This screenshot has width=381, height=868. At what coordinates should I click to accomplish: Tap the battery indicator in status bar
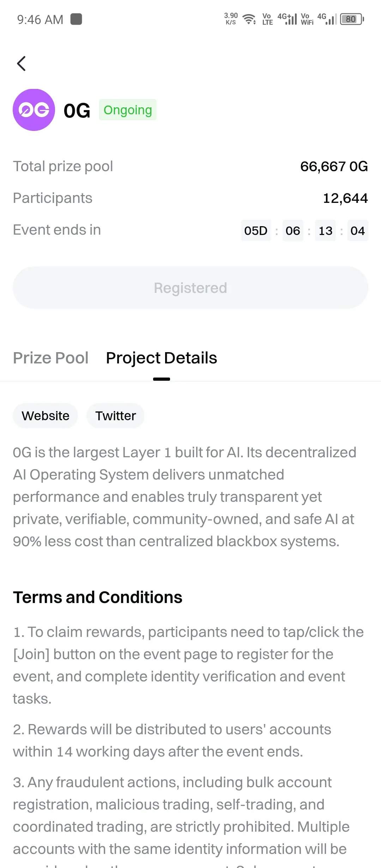pyautogui.click(x=352, y=19)
